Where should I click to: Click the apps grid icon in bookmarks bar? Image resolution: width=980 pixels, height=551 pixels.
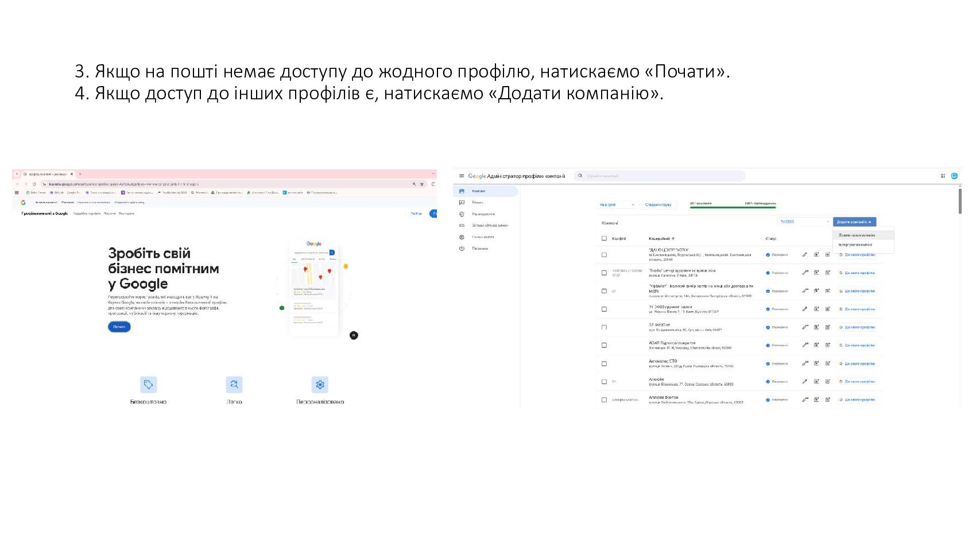click(17, 193)
